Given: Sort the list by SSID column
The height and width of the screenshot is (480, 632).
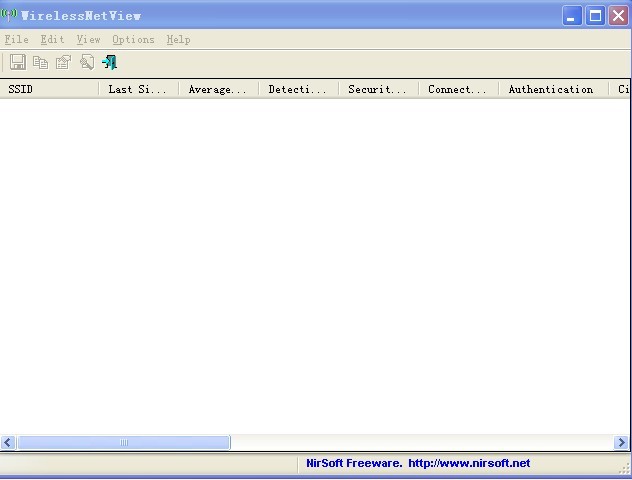Looking at the screenshot, I should (50, 89).
